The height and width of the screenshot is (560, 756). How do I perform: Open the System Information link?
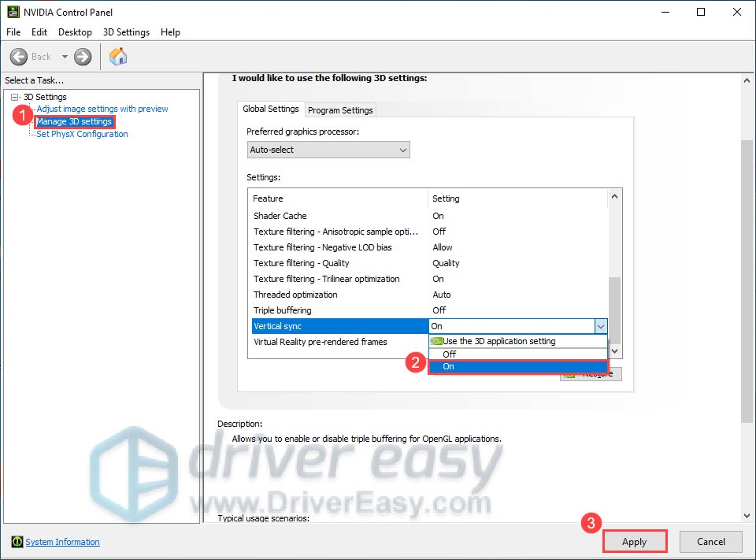(63, 542)
